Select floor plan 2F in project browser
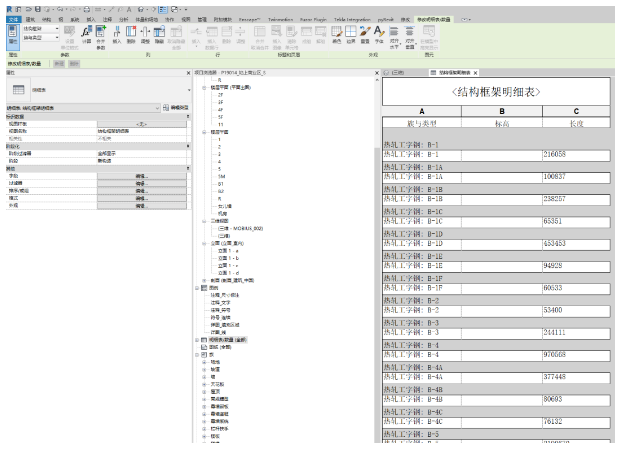 [220, 95]
